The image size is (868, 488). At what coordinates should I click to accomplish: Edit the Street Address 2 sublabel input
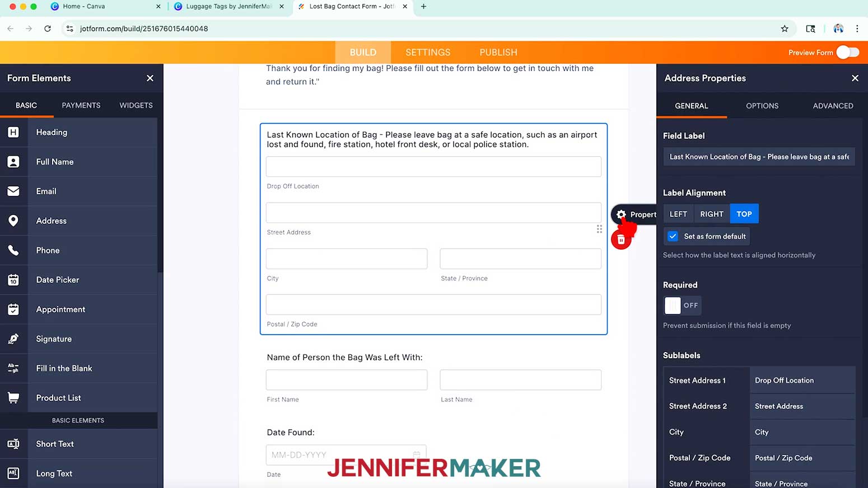point(802,406)
